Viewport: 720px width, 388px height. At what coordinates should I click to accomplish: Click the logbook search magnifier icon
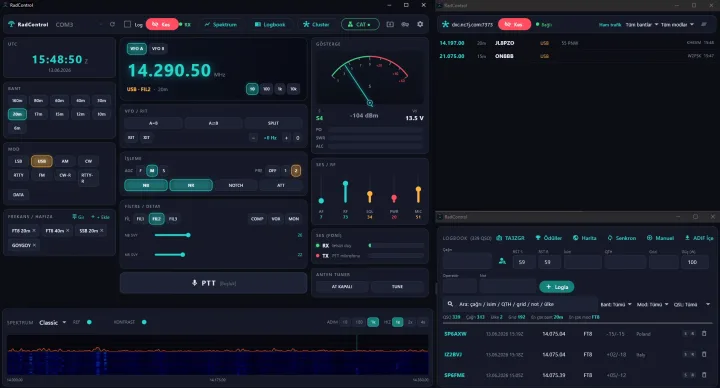[450, 304]
